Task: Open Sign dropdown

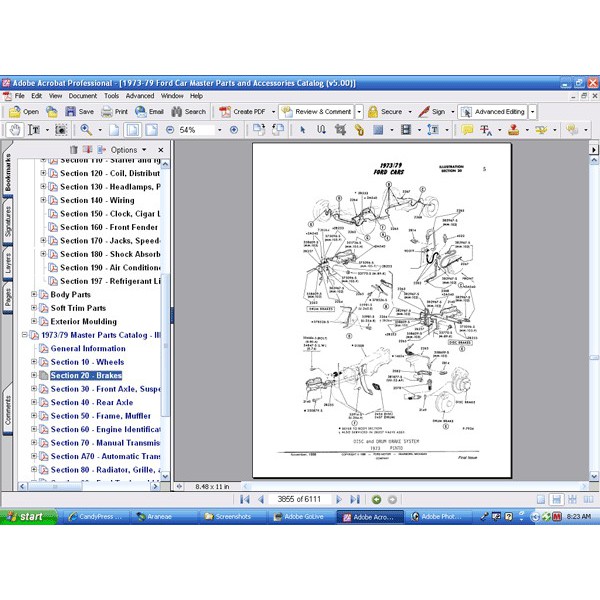Action: pyautogui.click(x=453, y=112)
